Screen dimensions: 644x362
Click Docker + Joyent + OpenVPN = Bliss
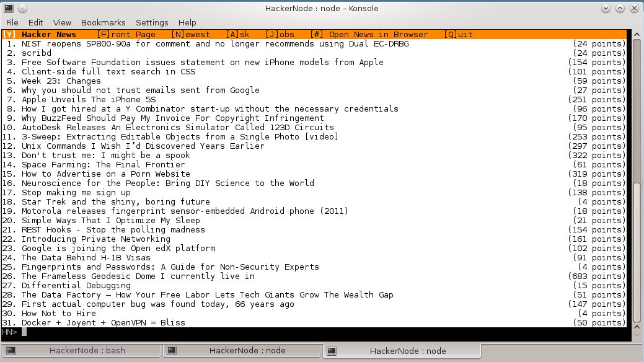tap(104, 323)
